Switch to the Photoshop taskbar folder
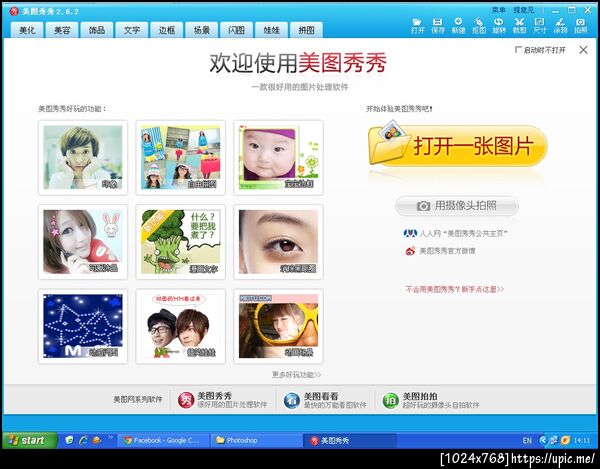Viewport: 600px width, 469px height. click(x=256, y=440)
